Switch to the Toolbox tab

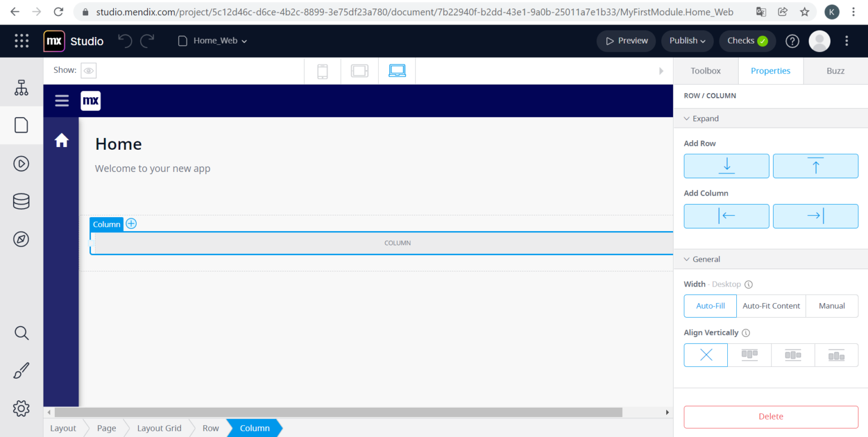point(705,71)
